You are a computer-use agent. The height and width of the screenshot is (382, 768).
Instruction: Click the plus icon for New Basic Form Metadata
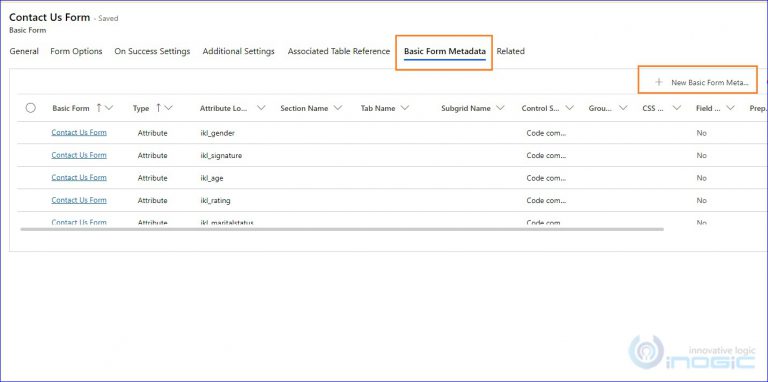(659, 82)
